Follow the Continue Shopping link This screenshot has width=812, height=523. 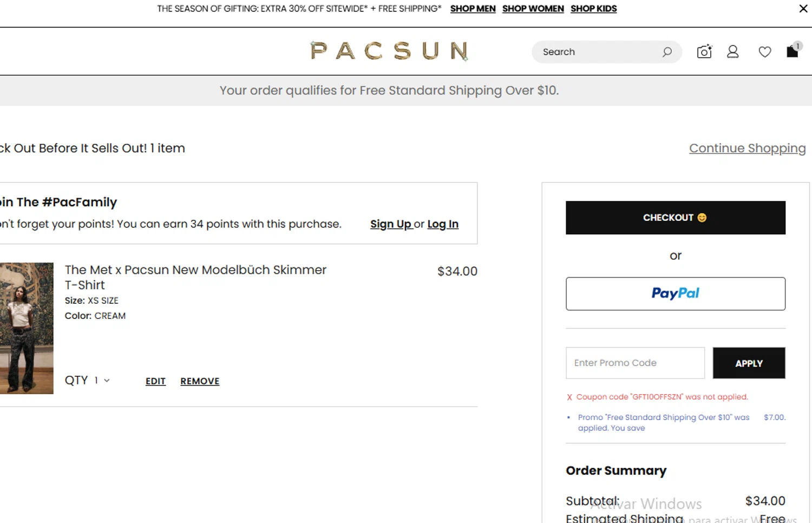click(x=747, y=148)
